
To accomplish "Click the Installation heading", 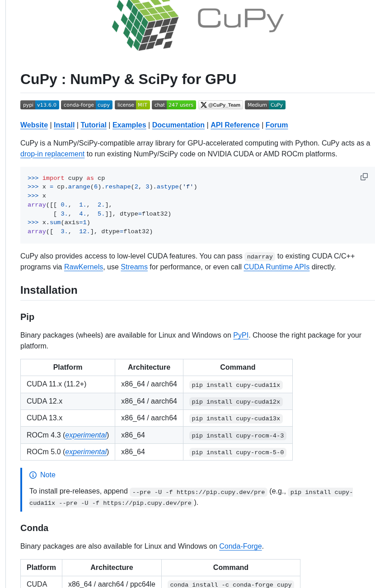I will pyautogui.click(x=49, y=290).
